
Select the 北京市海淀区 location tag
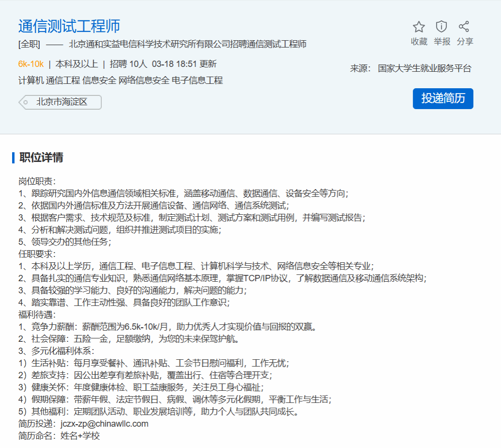[62, 102]
